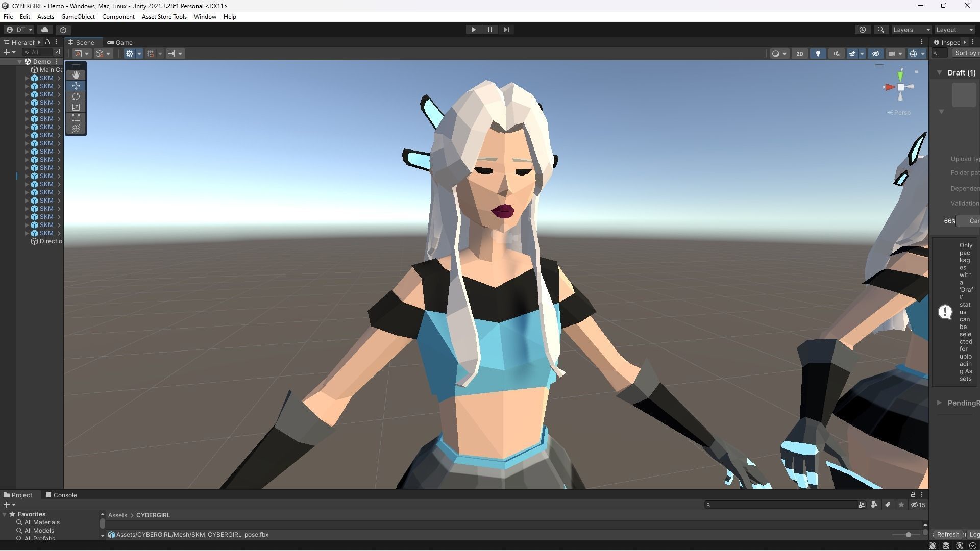Viewport: 980px width, 551px height.
Task: Adjust the Project icon size slider
Action: (908, 535)
